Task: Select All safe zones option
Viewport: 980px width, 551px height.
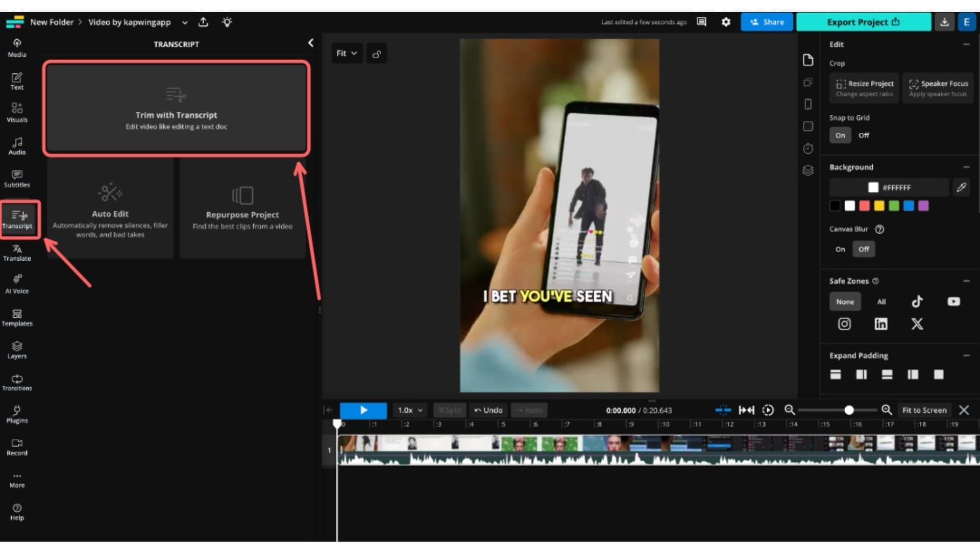Action: click(x=881, y=302)
